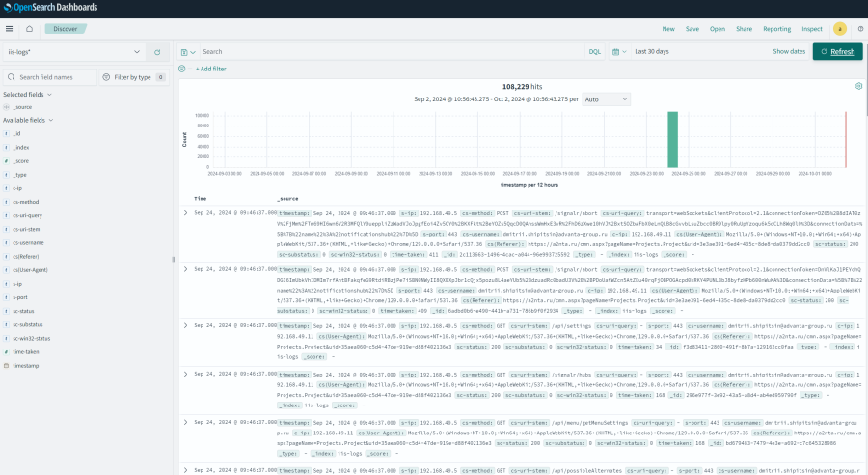Open the New menu item
This screenshot has width=868, height=475.
point(668,29)
